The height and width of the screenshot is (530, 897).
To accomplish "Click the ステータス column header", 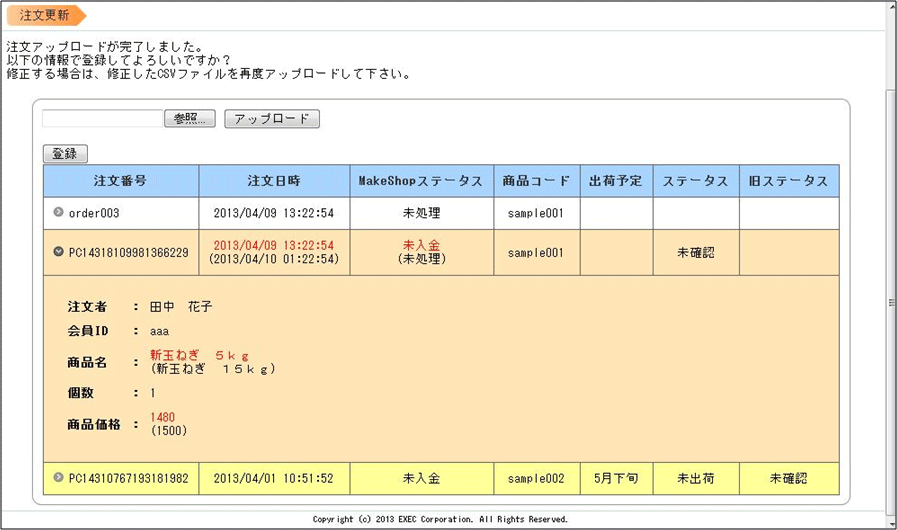I will 696,181.
